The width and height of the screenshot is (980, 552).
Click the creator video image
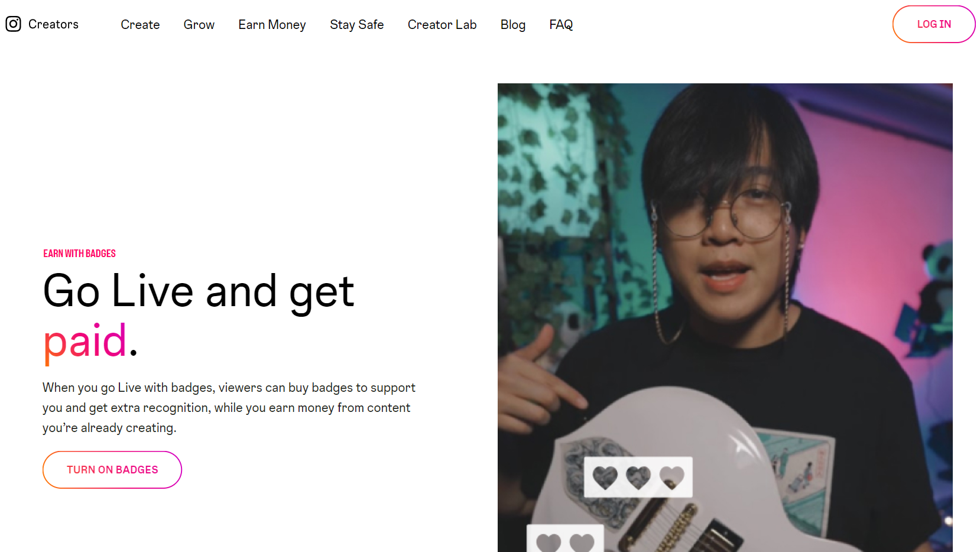(x=725, y=317)
